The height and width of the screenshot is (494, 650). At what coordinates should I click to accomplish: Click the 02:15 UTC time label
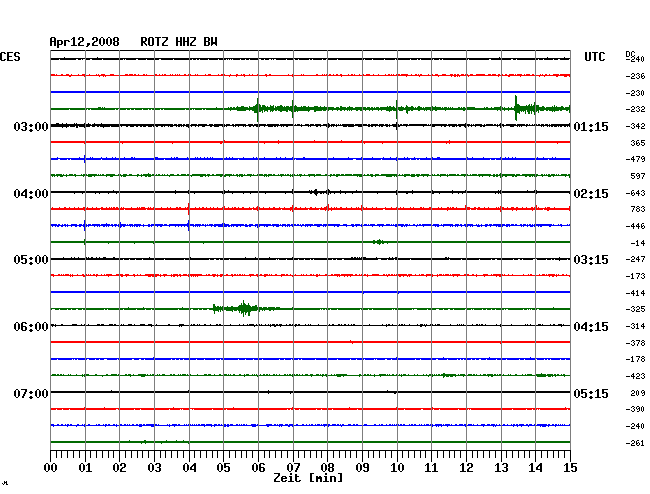(591, 194)
